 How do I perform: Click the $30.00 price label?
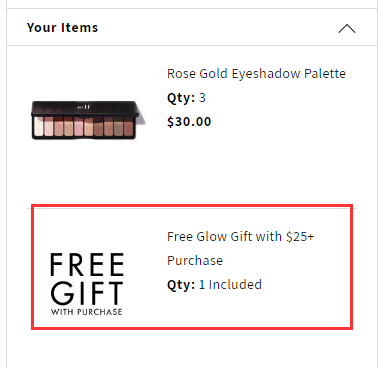point(189,122)
